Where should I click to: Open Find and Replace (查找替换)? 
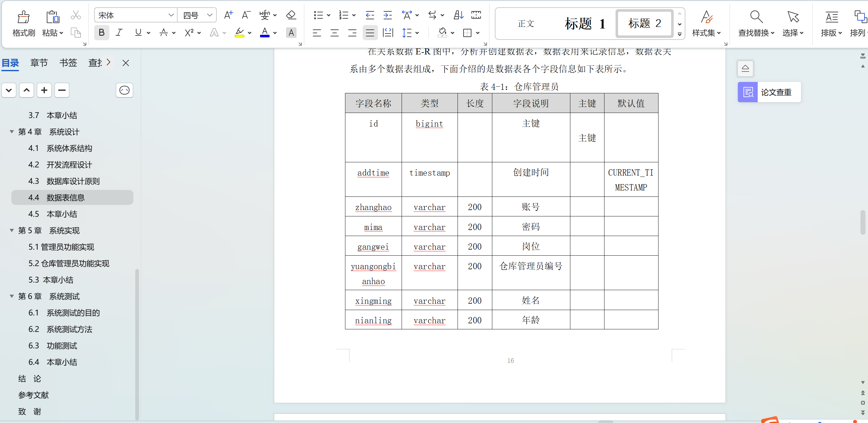(x=756, y=23)
